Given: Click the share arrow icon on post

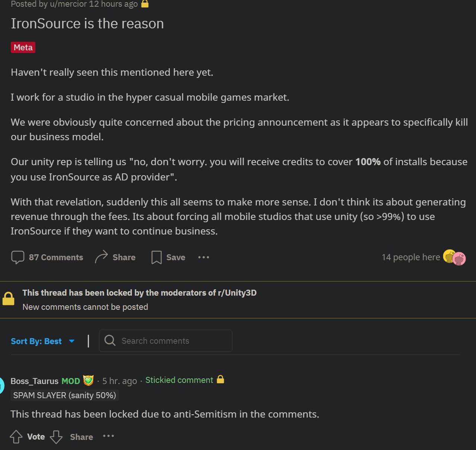Looking at the screenshot, I should pyautogui.click(x=101, y=257).
